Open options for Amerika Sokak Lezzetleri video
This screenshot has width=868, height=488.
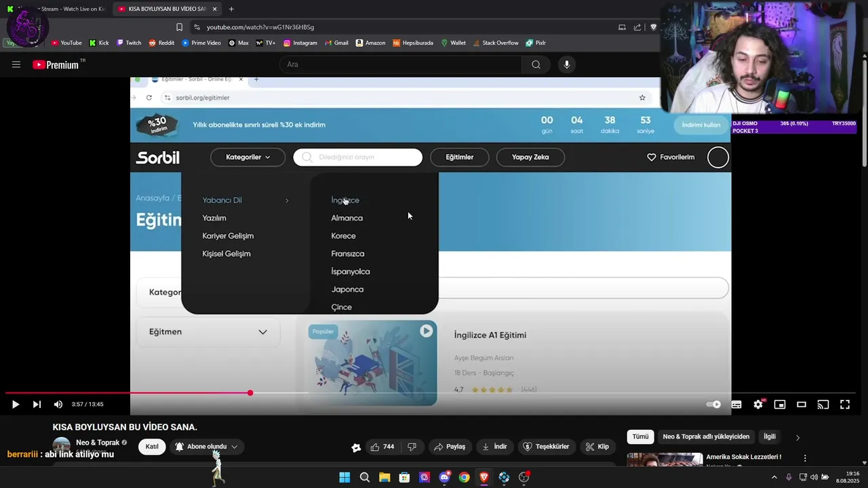(x=805, y=459)
